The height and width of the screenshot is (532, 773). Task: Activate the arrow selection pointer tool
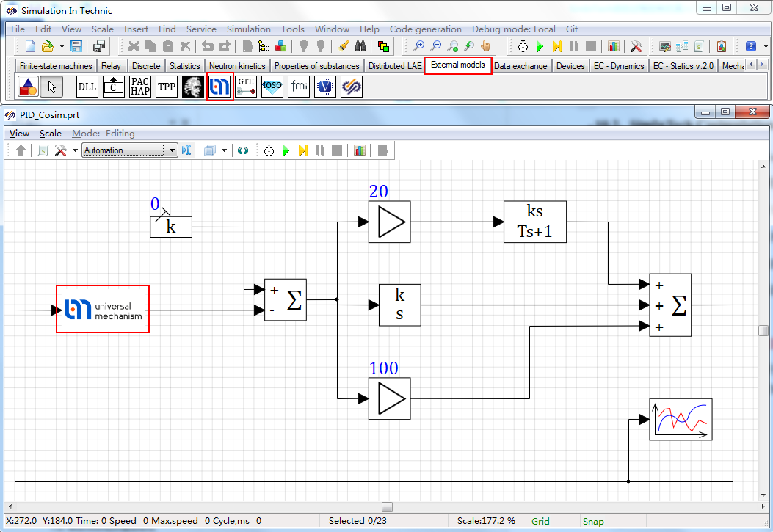click(x=51, y=87)
